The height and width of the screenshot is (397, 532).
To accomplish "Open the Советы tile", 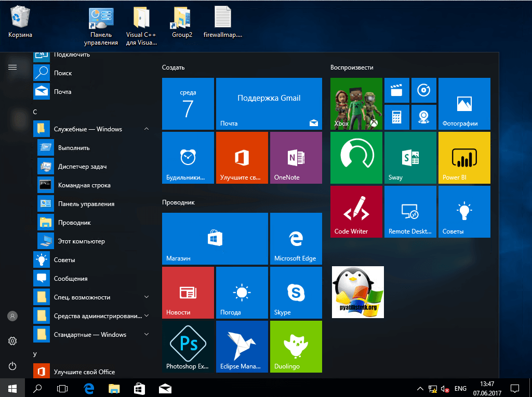I will [x=464, y=212].
